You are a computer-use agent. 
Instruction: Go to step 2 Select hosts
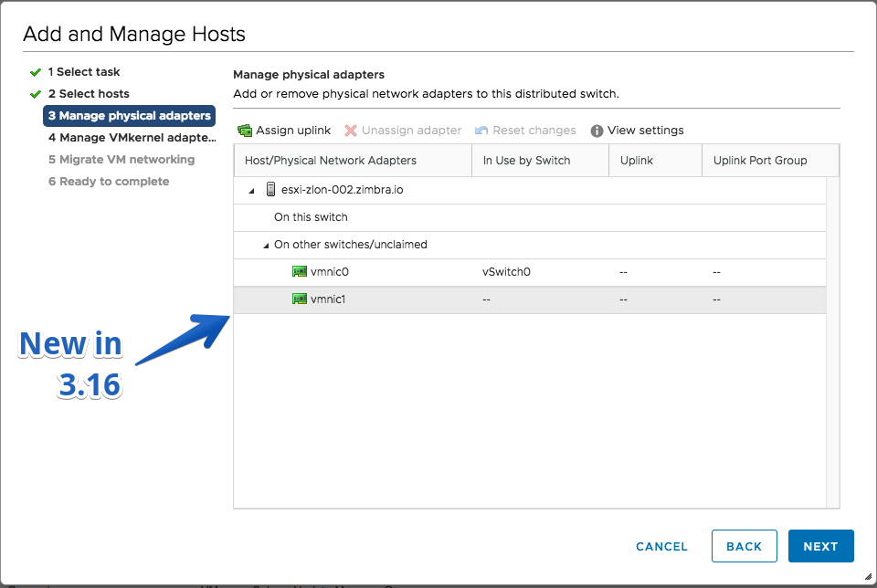click(89, 94)
